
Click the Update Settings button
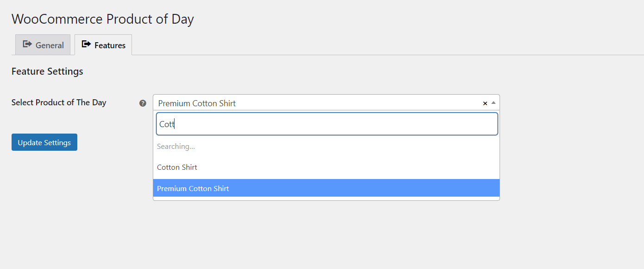(44, 142)
